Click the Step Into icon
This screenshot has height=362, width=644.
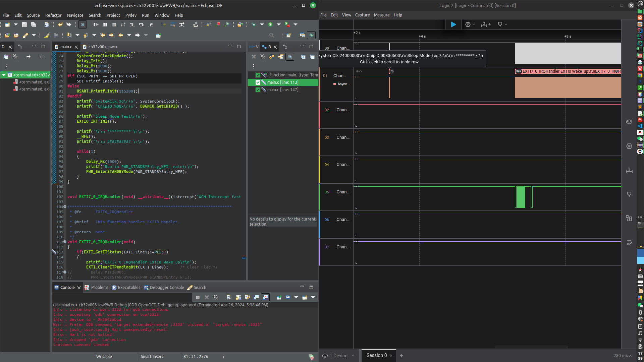click(132, 24)
